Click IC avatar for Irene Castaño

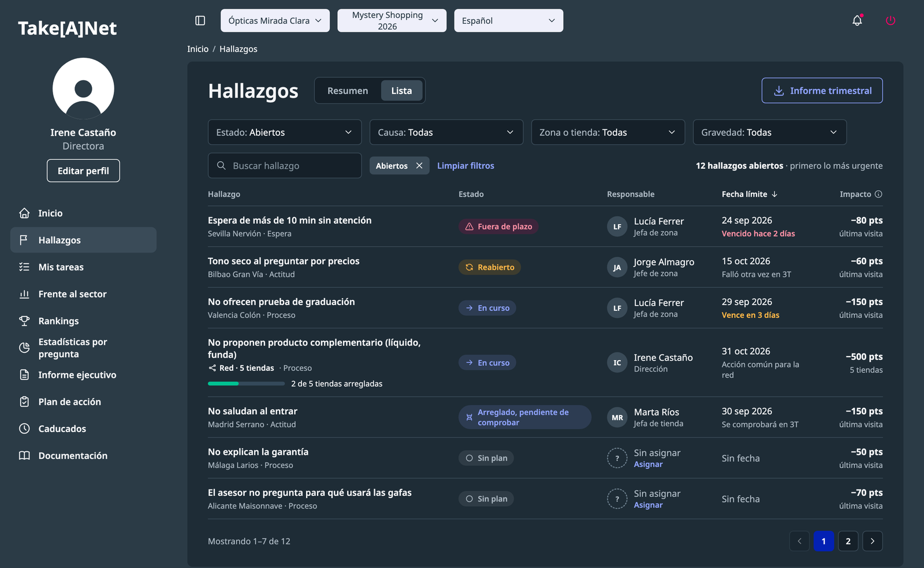pyautogui.click(x=617, y=363)
